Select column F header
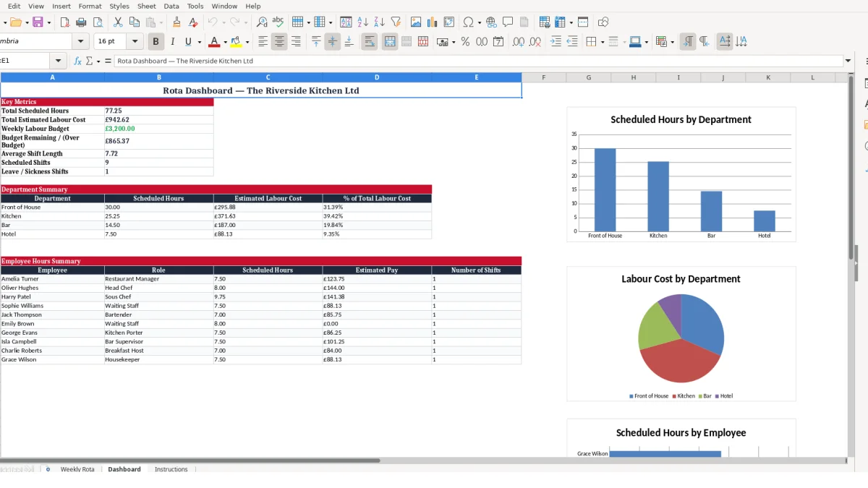Viewport: 868px width, 488px height. pos(543,77)
